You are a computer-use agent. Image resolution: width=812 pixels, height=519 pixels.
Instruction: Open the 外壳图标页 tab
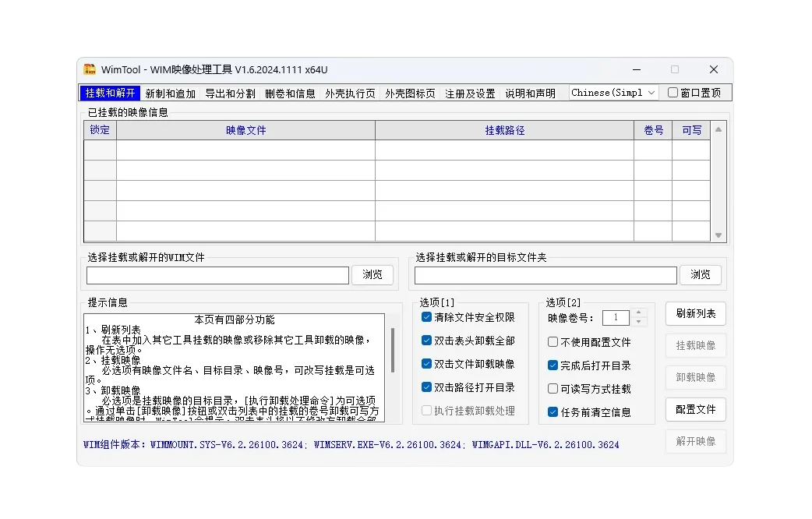pyautogui.click(x=410, y=94)
